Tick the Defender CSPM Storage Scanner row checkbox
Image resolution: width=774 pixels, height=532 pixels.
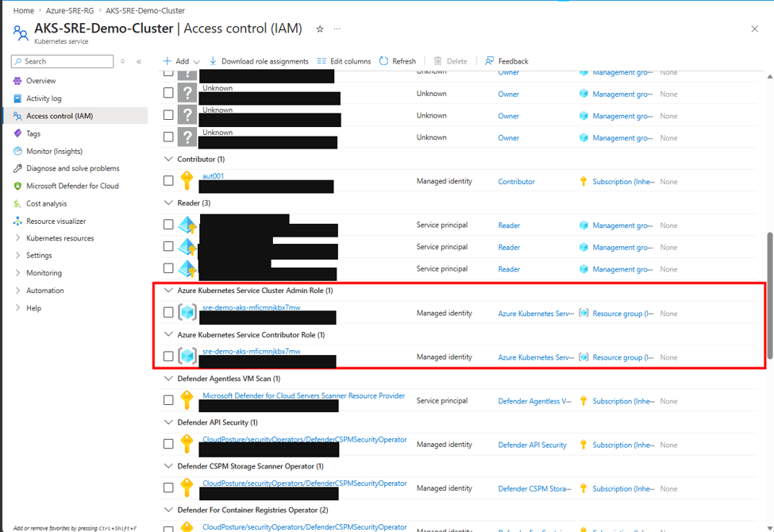(x=168, y=488)
